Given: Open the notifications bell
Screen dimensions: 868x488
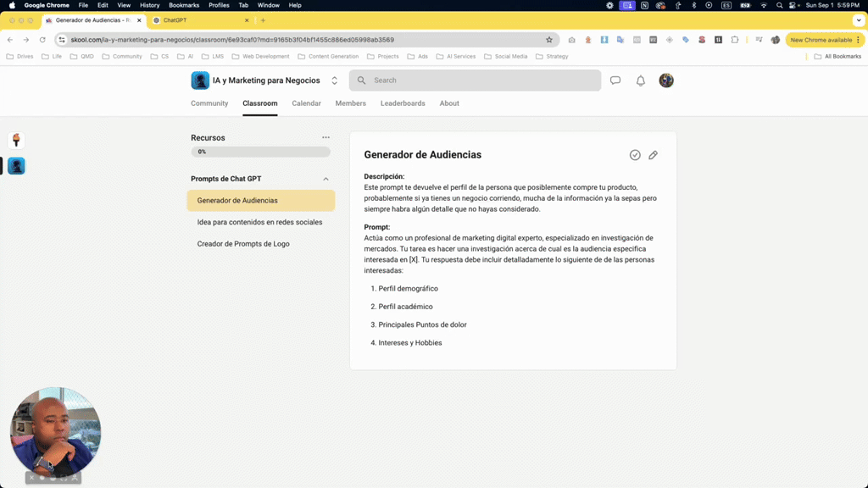Looking at the screenshot, I should coord(641,80).
